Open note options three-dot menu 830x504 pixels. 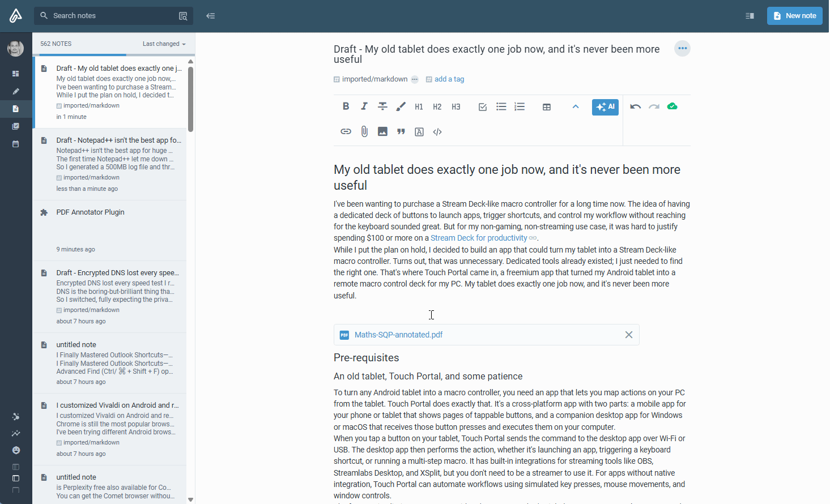coord(683,48)
